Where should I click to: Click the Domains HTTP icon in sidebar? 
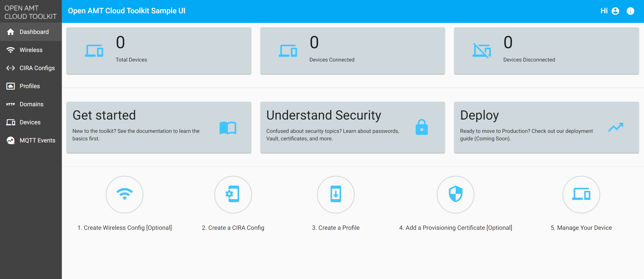click(11, 104)
